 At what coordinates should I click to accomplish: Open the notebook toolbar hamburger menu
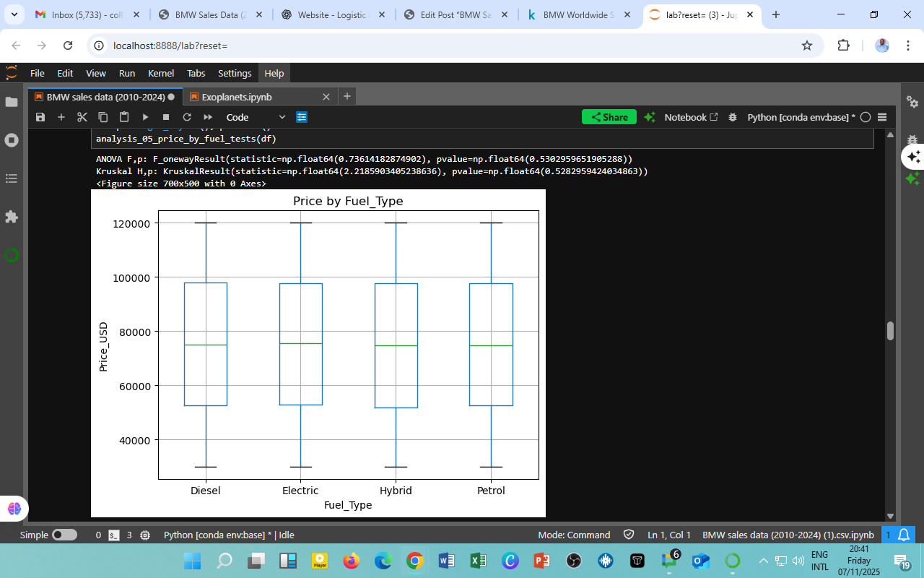point(882,117)
